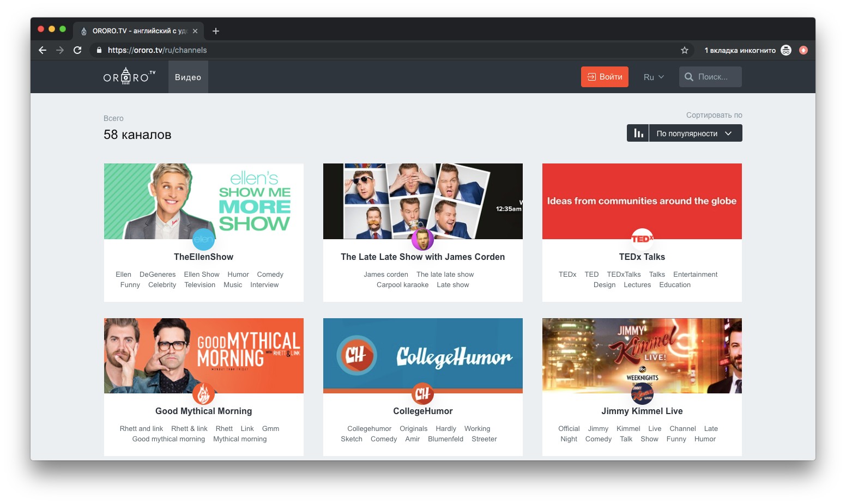The image size is (846, 504).
Task: Open The Late Late Show title link
Action: pyautogui.click(x=423, y=257)
